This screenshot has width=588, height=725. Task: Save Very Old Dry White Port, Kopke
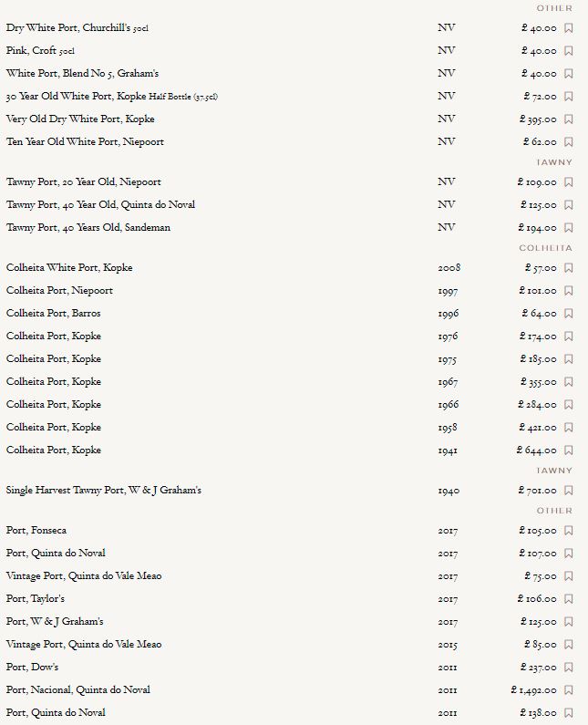pyautogui.click(x=569, y=119)
